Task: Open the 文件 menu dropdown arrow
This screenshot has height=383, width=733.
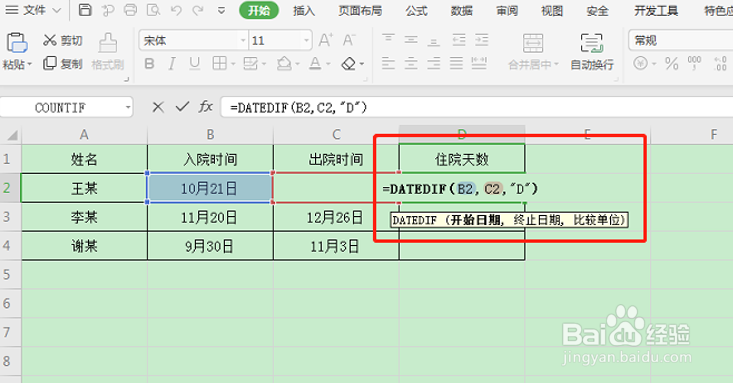Action: tap(57, 10)
